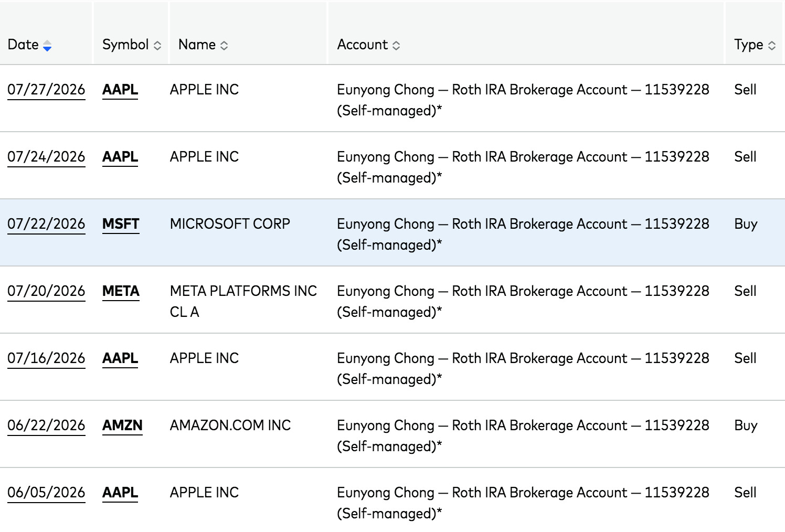Viewport: 785px width, 532px height.
Task: Open the 07/27/2026 transaction date link
Action: (46, 90)
